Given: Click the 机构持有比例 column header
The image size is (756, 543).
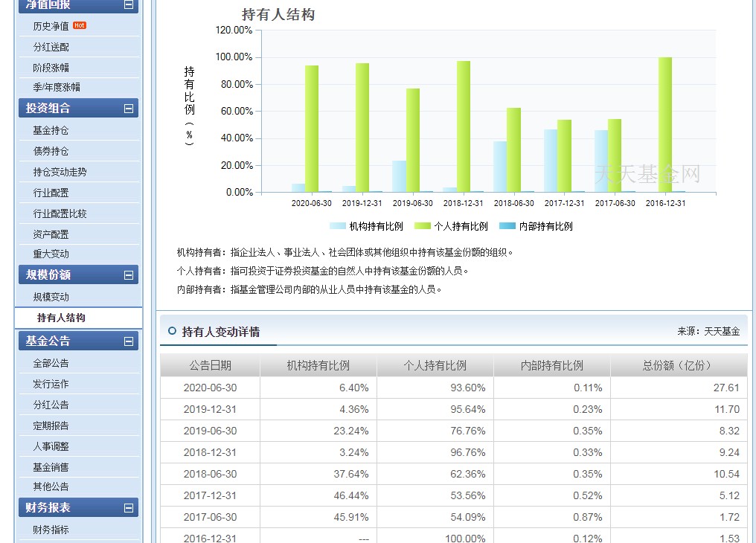Looking at the screenshot, I should pos(318,365).
